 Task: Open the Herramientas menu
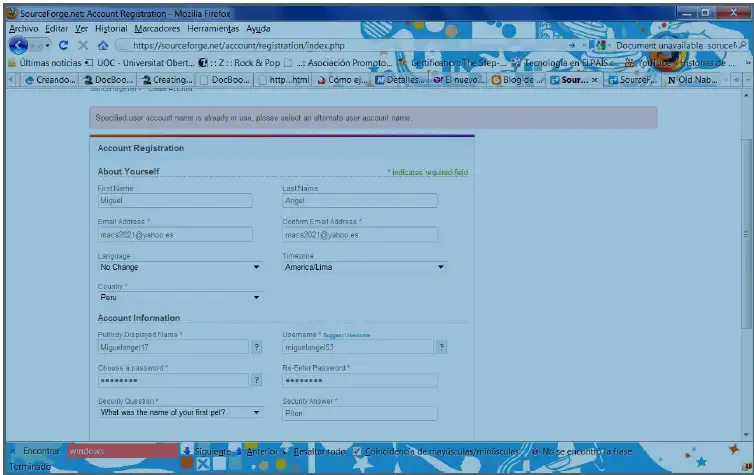213,29
